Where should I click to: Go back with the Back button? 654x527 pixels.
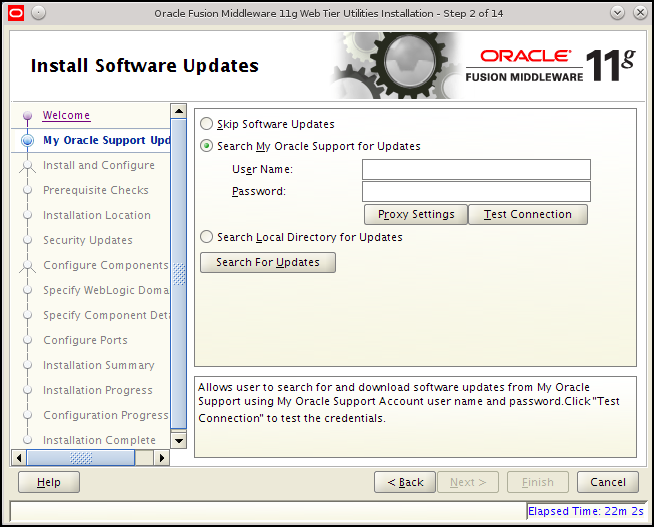tap(405, 482)
